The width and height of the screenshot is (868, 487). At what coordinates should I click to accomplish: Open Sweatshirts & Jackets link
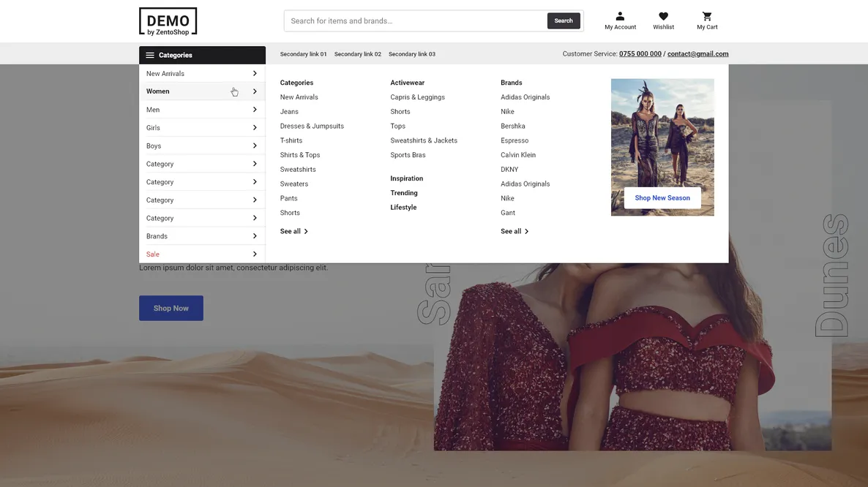(x=424, y=140)
